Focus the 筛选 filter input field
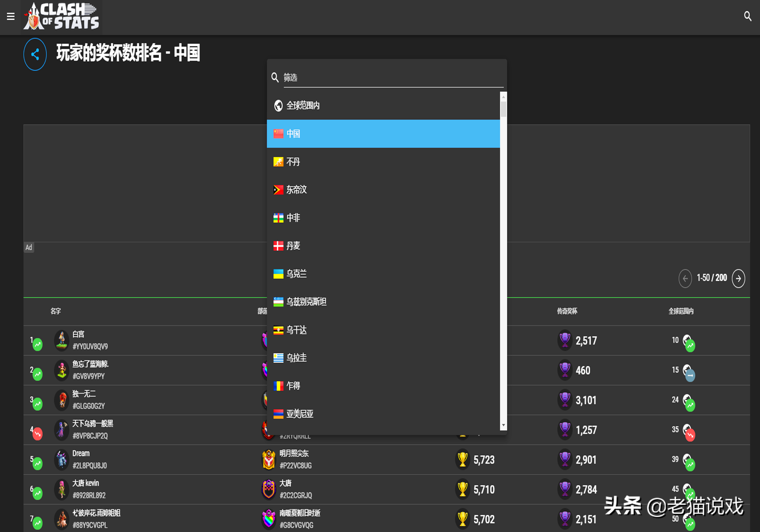760x532 pixels. pyautogui.click(x=393, y=78)
